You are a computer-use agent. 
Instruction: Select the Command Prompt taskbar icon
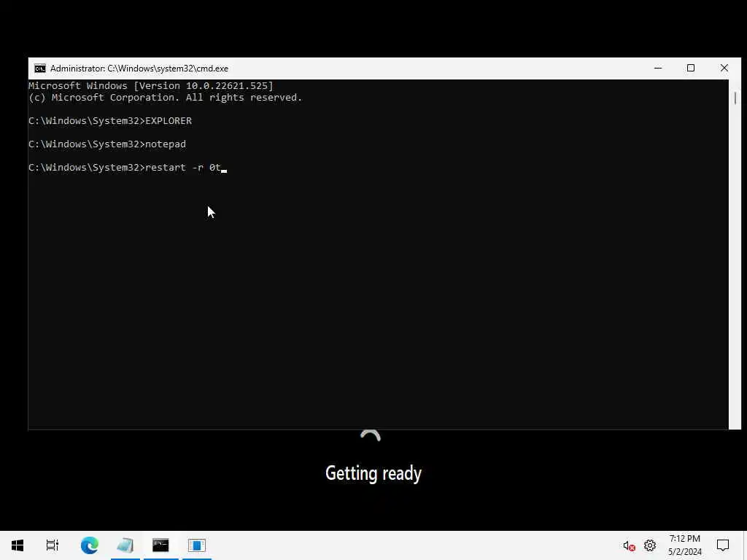[160, 545]
